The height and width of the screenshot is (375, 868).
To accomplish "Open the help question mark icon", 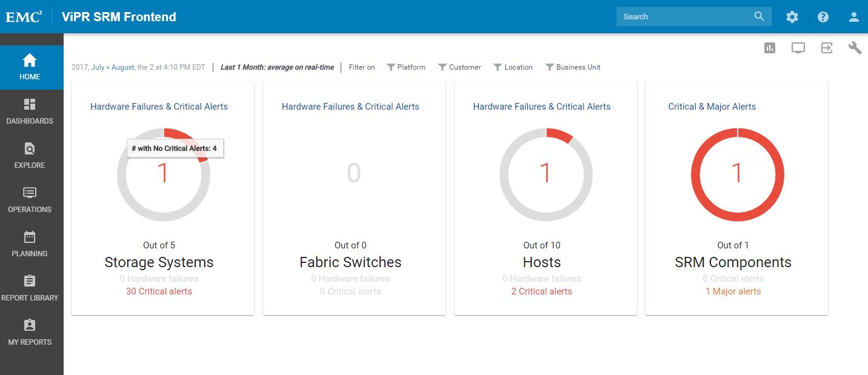I will pos(823,17).
